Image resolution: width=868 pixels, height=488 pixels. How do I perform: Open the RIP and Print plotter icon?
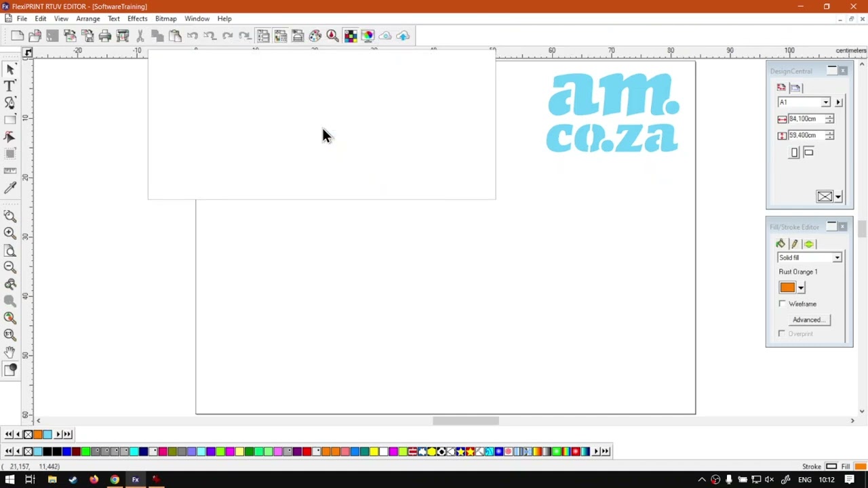coord(123,36)
